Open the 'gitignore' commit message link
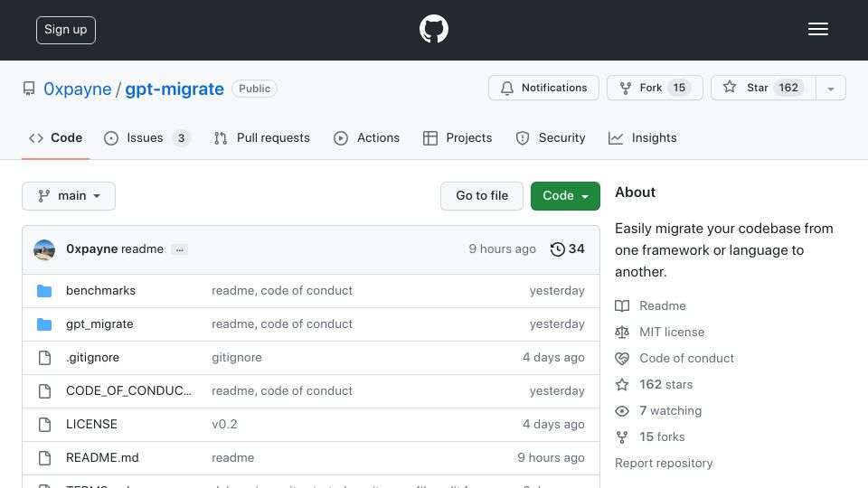868x488 pixels. click(x=236, y=358)
